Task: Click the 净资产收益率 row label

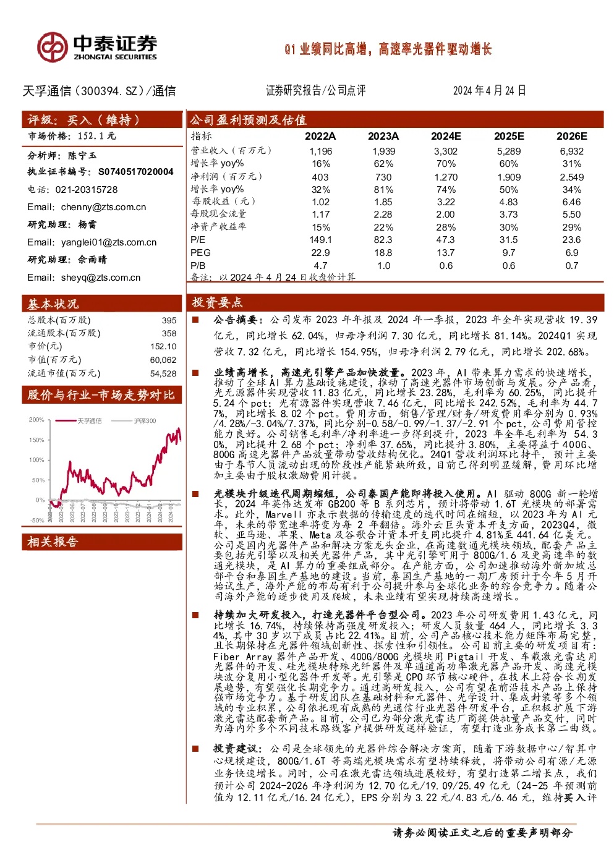Action: (219, 227)
